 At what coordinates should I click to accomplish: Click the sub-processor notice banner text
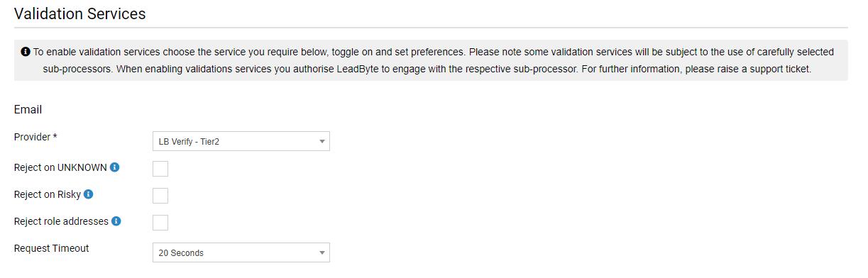434,61
